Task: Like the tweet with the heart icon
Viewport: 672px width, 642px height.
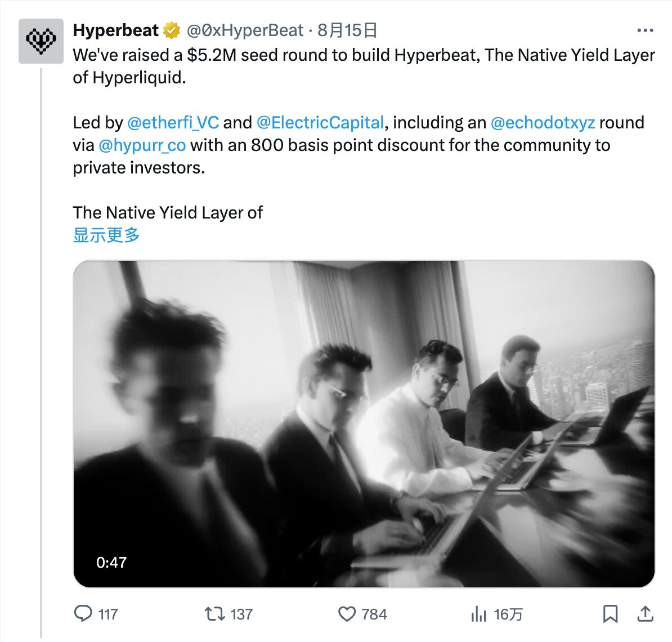Action: [x=347, y=614]
